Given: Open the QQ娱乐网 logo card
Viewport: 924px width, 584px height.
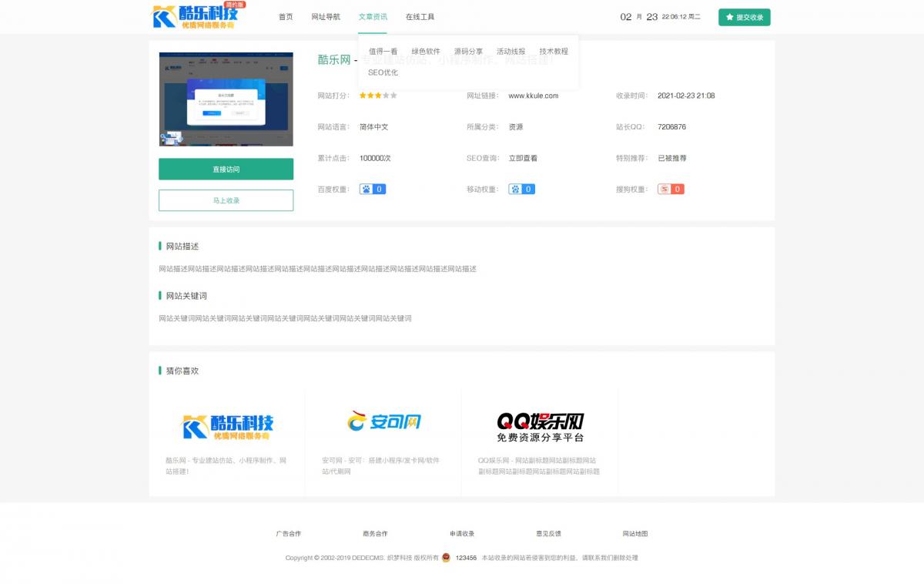Looking at the screenshot, I should coord(540,426).
